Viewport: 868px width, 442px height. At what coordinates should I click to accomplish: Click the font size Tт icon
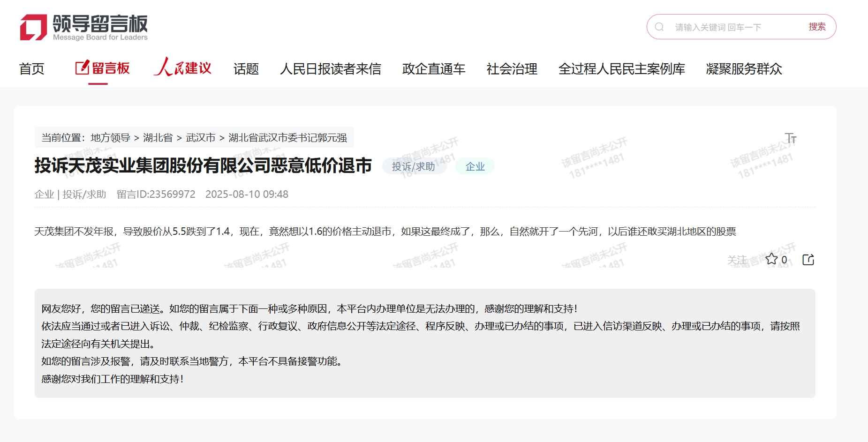pyautogui.click(x=791, y=138)
